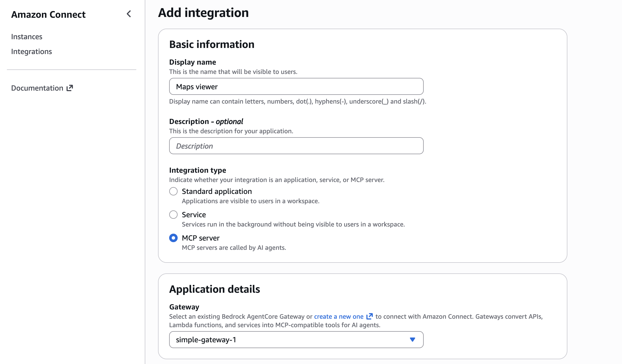Select the Service integration type radio

(x=173, y=215)
